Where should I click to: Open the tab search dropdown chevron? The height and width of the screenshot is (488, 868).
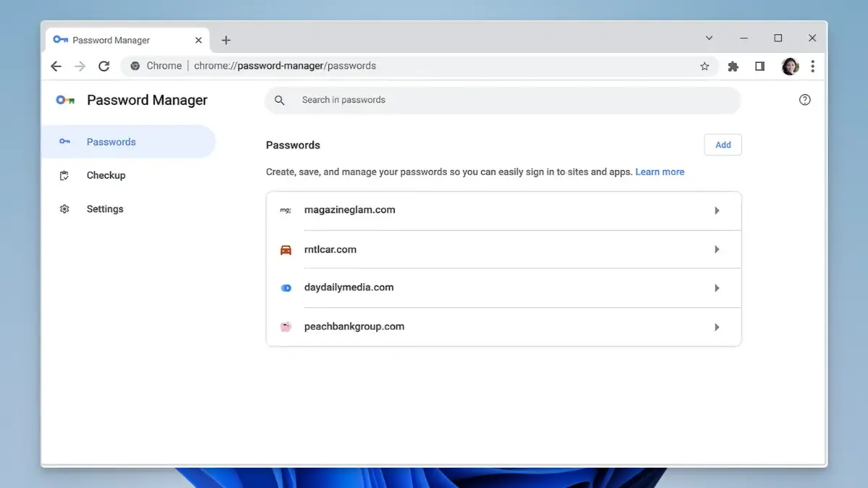tap(709, 38)
